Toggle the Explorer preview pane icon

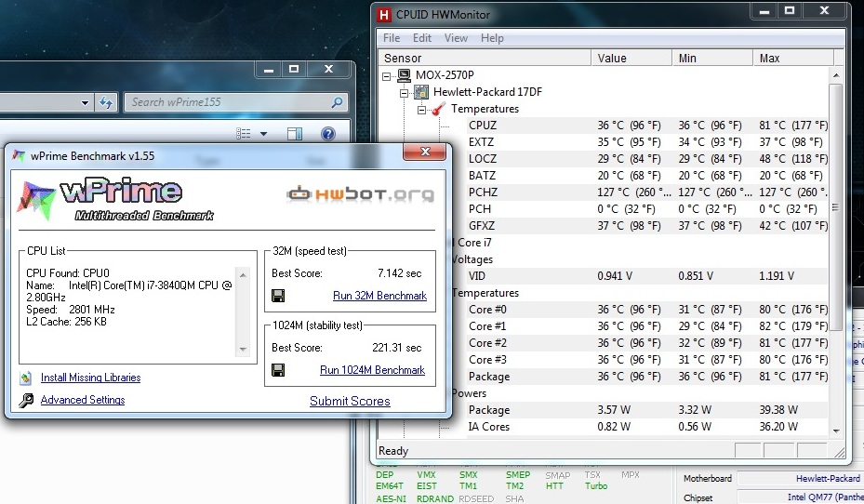295,133
